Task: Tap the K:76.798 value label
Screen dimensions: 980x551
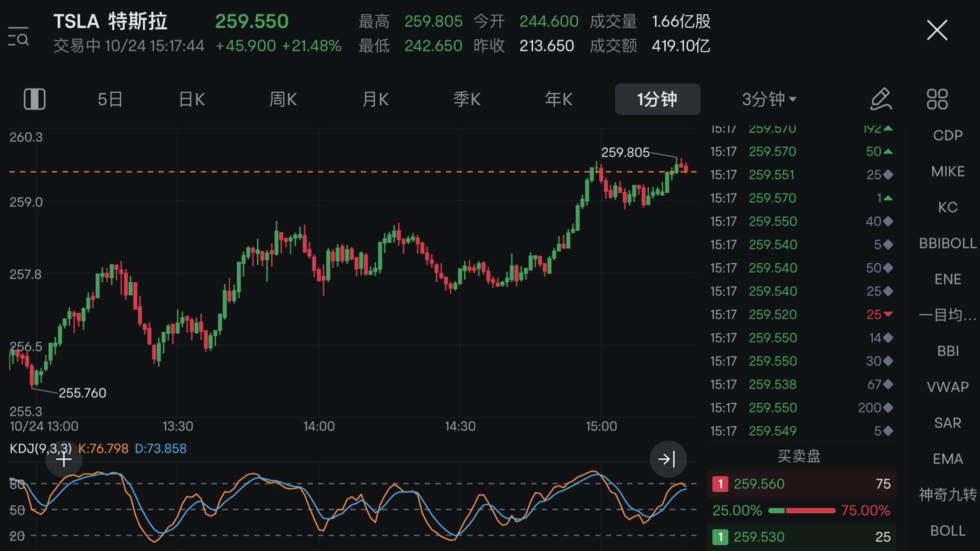Action: (x=103, y=448)
